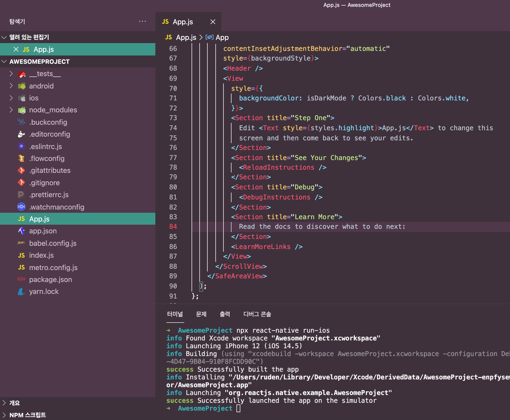
Task: Expand the outline (개요) panel
Action: [4, 403]
